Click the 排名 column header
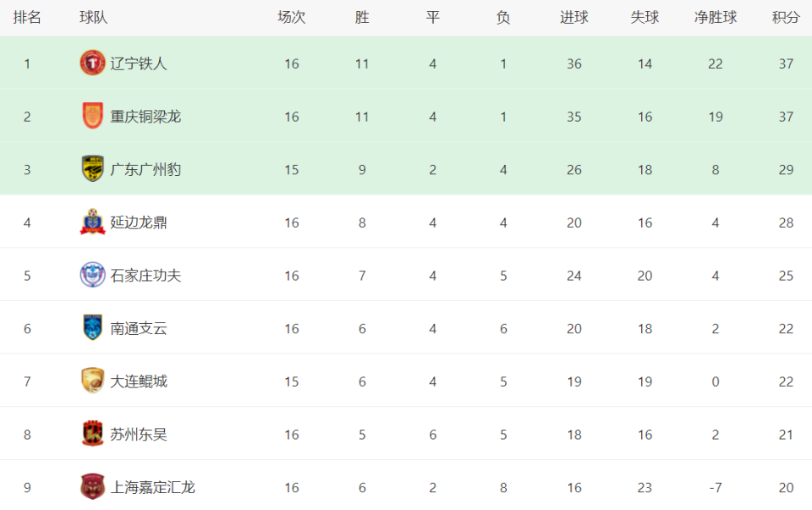 point(27,18)
